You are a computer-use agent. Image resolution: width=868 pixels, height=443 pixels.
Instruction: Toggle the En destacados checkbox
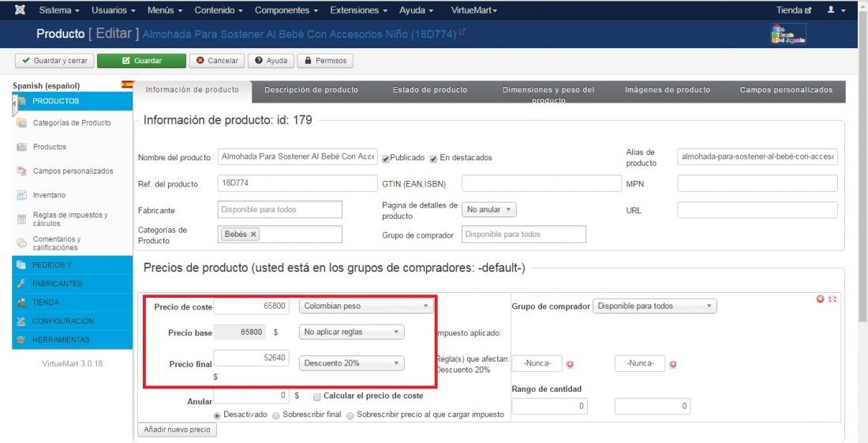tap(433, 159)
